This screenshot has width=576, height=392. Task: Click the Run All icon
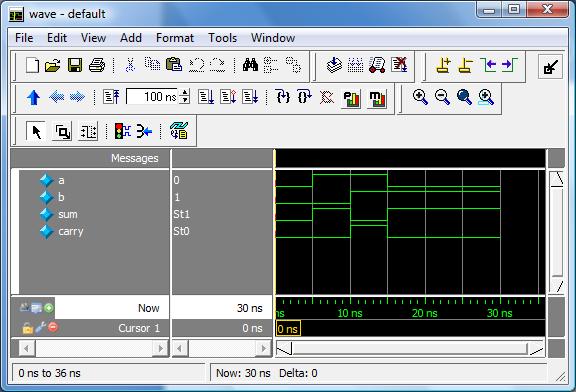tap(250, 97)
